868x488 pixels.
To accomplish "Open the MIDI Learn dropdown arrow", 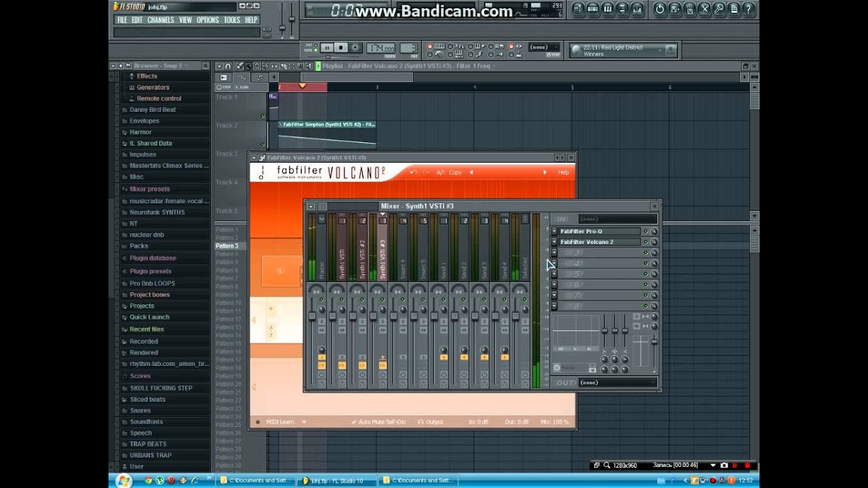I will coord(304,422).
